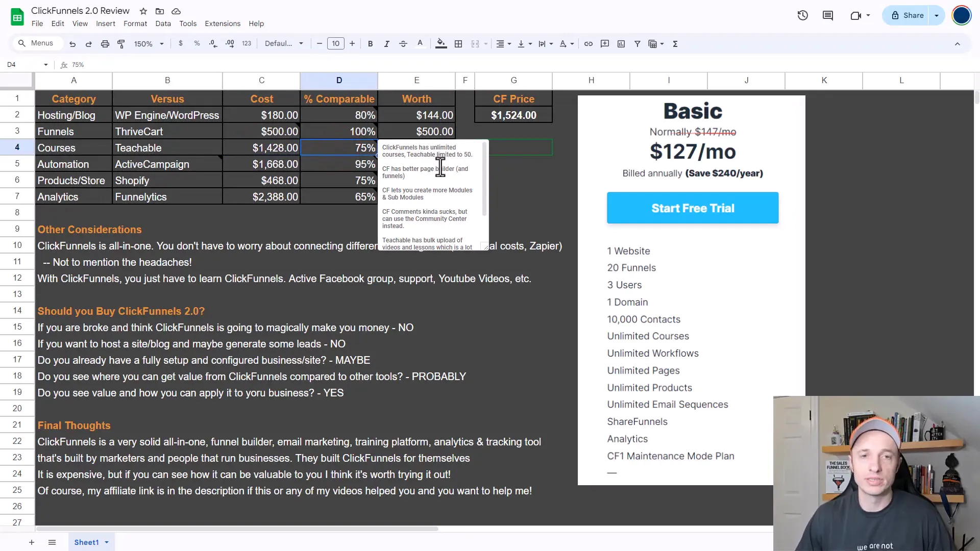The image size is (980, 551).
Task: Select the ThriveCart cell
Action: pyautogui.click(x=167, y=132)
